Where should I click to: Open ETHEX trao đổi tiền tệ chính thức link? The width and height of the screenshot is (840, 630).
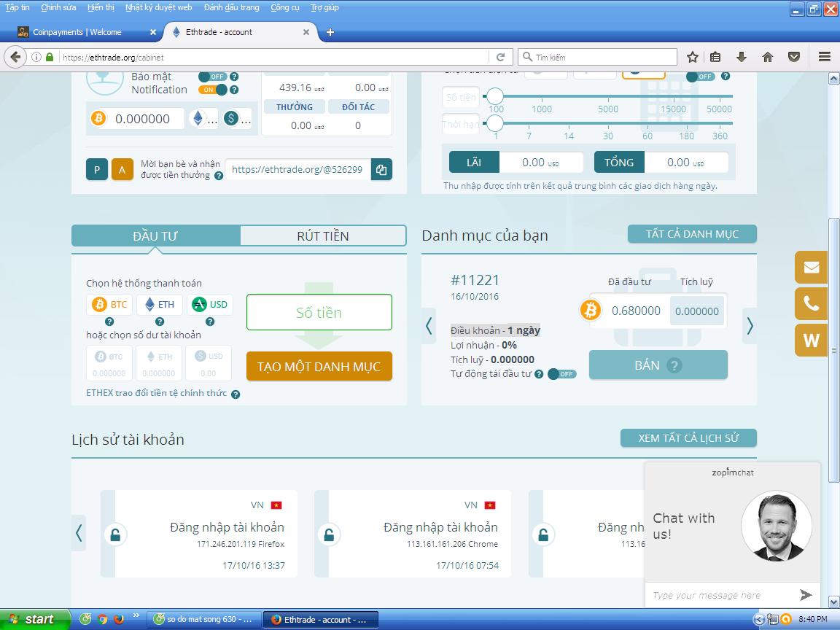coord(157,393)
